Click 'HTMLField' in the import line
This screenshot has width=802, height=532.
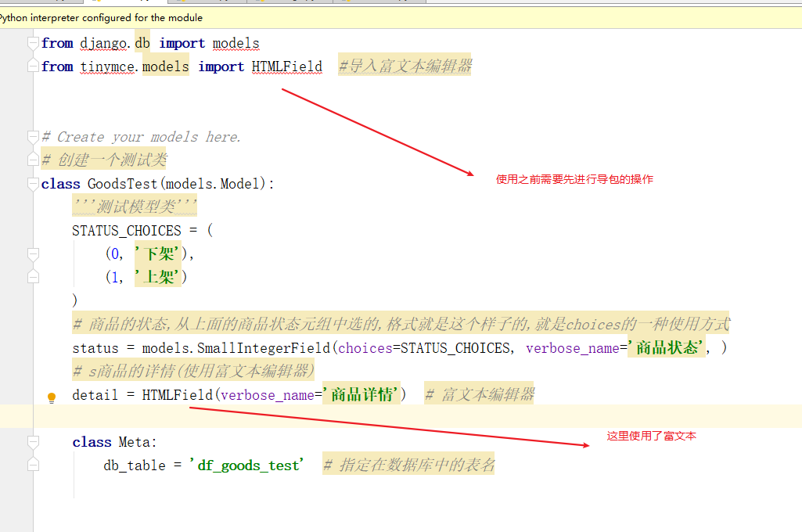287,66
